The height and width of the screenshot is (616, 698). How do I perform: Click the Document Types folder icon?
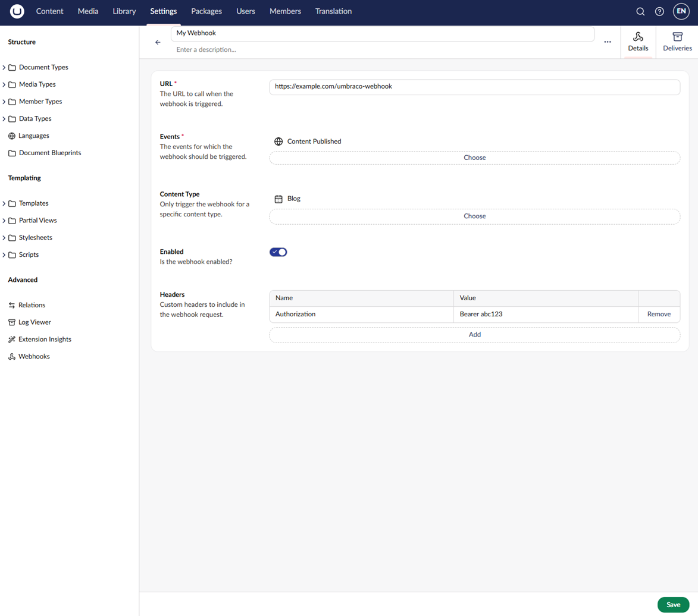click(12, 68)
